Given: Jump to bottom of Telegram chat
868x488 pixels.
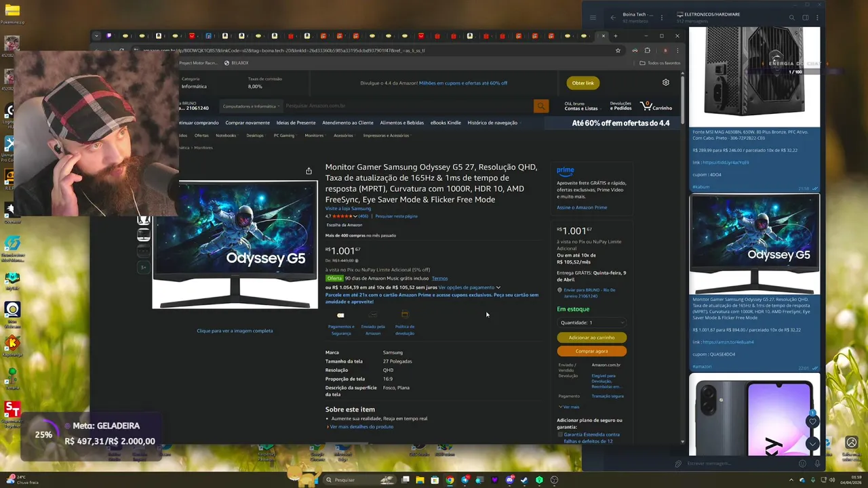Looking at the screenshot, I should coord(812,443).
